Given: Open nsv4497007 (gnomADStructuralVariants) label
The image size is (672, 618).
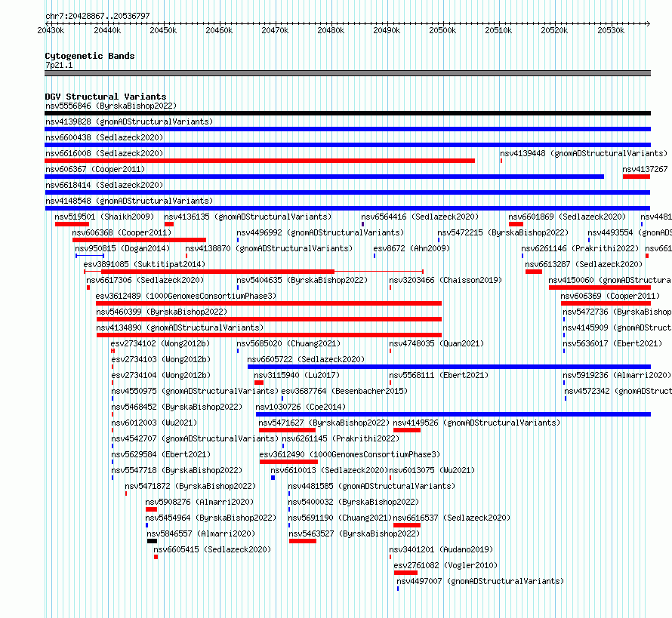Looking at the screenshot, I should point(480,581).
